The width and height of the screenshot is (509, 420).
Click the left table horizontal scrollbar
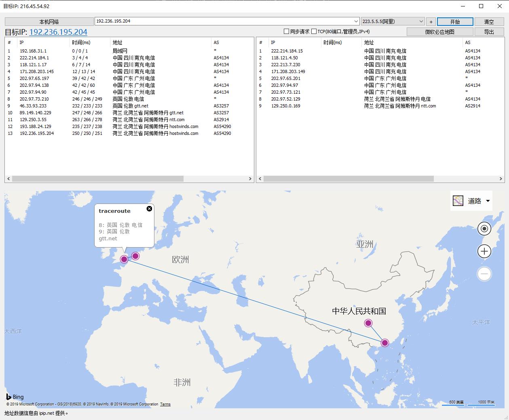(x=98, y=178)
